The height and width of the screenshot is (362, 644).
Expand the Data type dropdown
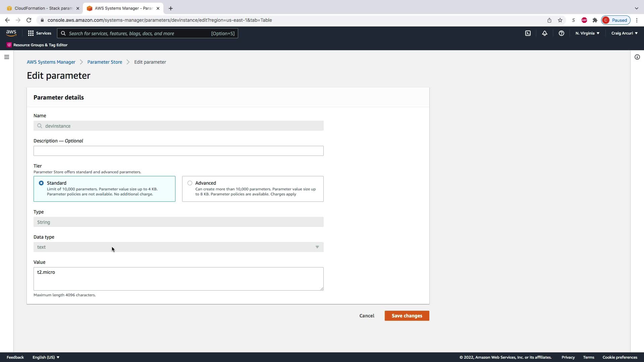coord(178,247)
